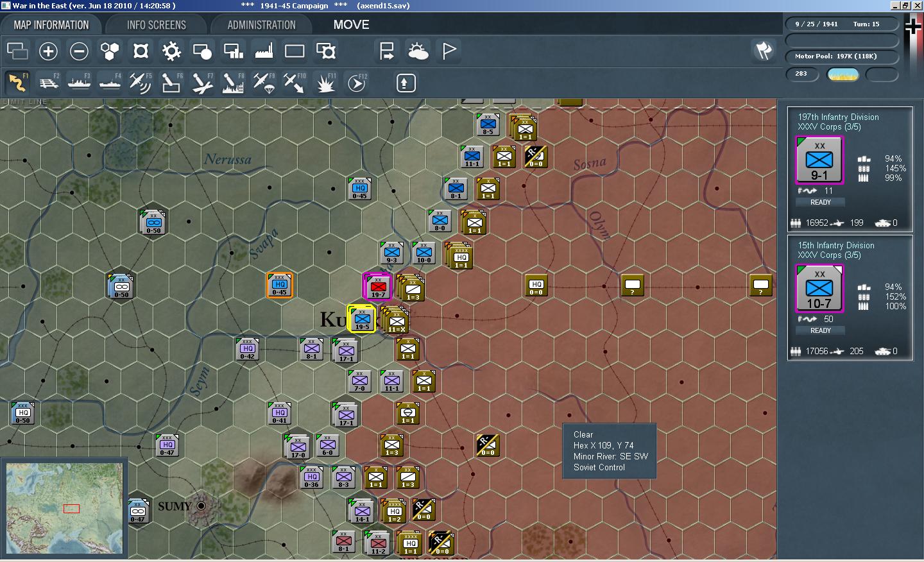Screen dimensions: 924x562
Task: Click the flag with arrow icon
Action: [387, 51]
